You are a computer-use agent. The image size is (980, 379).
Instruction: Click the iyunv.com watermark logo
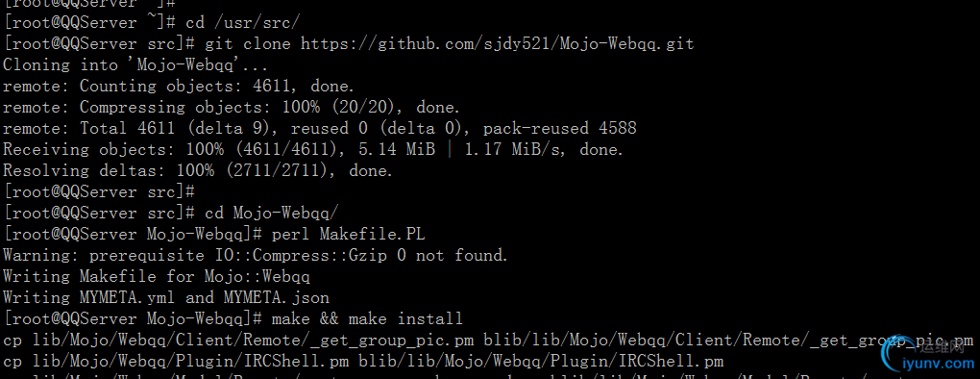pos(928,355)
